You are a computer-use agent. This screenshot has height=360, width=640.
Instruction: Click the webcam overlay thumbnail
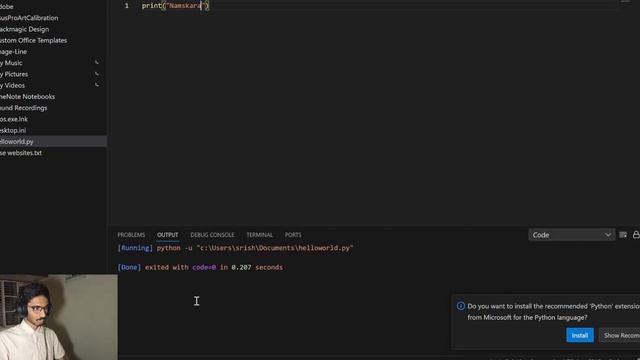[x=59, y=317]
